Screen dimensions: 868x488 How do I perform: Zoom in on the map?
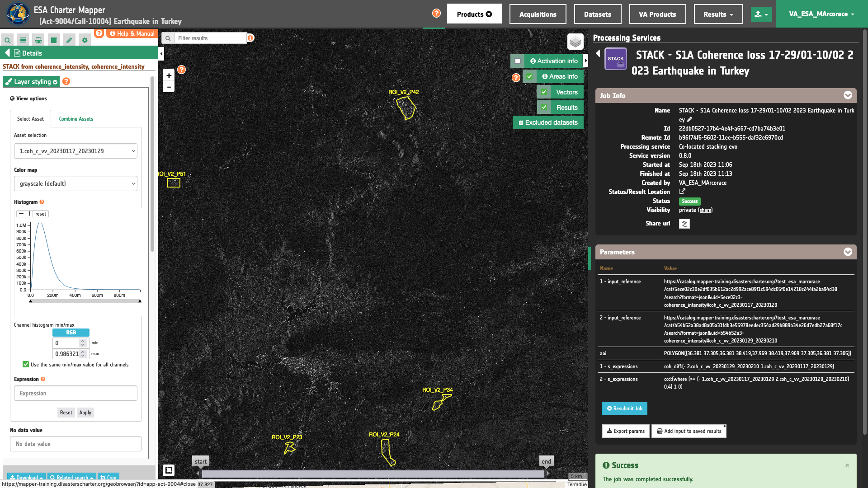169,75
